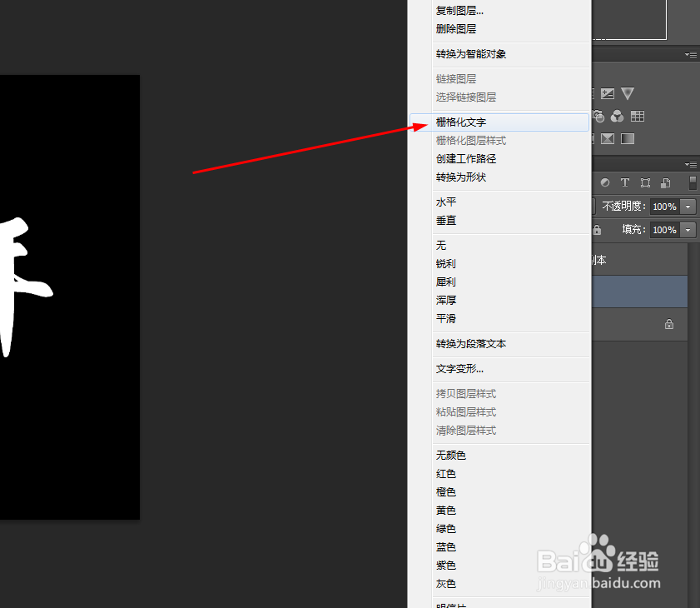Viewport: 700px width, 608px height.
Task: Select the type layers filter icon
Action: click(x=625, y=183)
